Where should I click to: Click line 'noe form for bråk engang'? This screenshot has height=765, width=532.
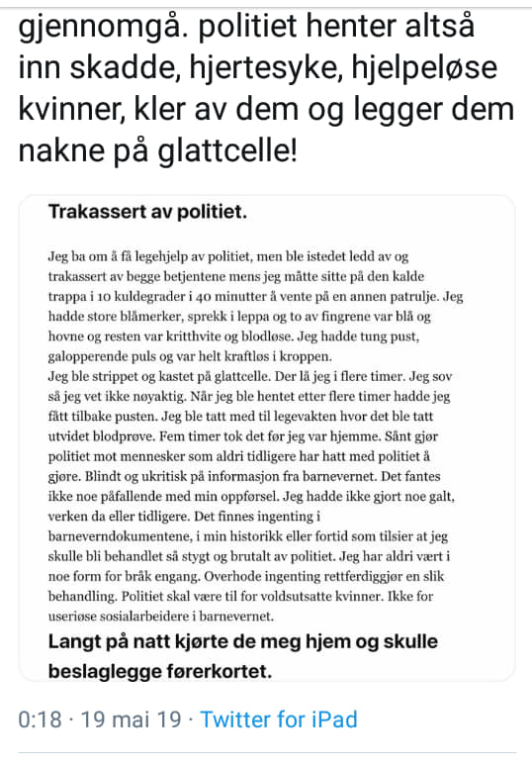pos(246,576)
